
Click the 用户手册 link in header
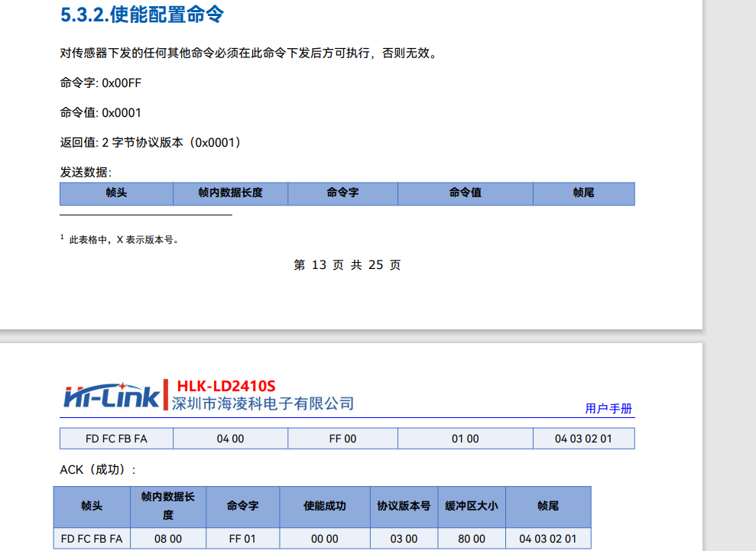[608, 409]
